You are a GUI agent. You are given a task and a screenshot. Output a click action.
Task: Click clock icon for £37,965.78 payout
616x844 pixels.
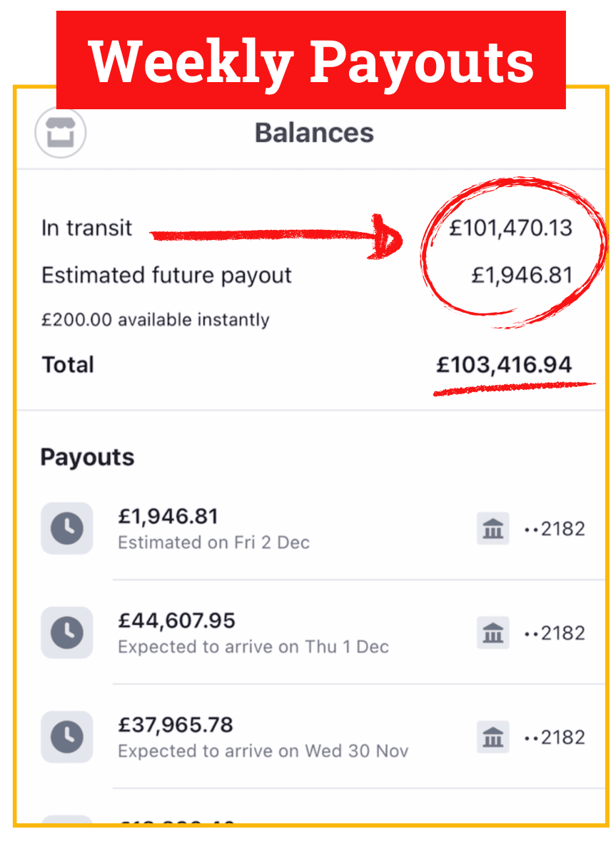[67, 737]
